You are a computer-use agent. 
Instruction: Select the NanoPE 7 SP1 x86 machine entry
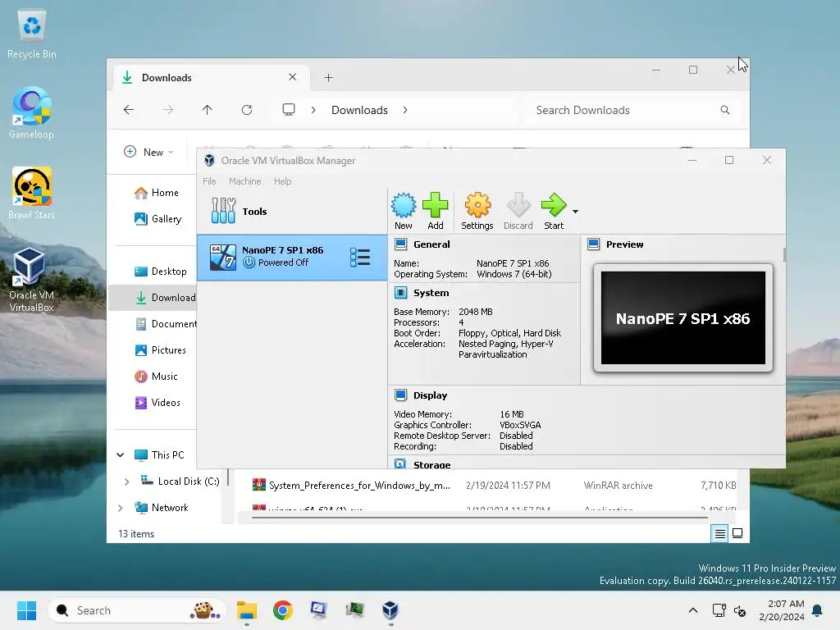coord(292,257)
